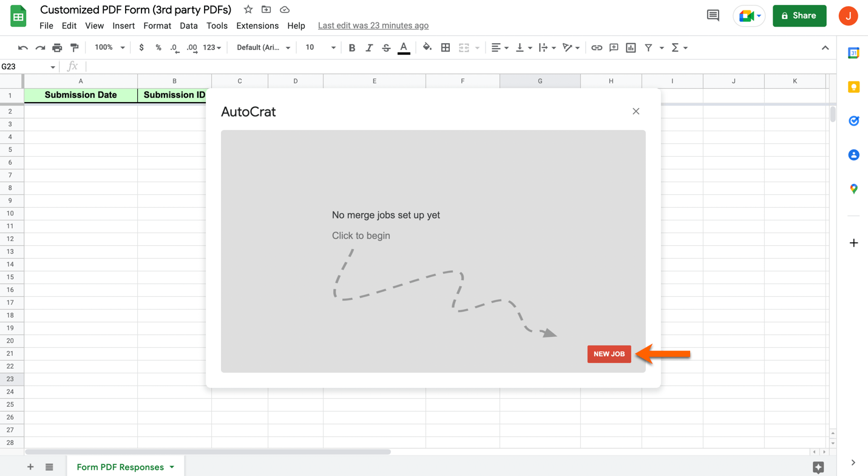868x476 pixels.
Task: Open the last edit history link
Action: [x=373, y=25]
